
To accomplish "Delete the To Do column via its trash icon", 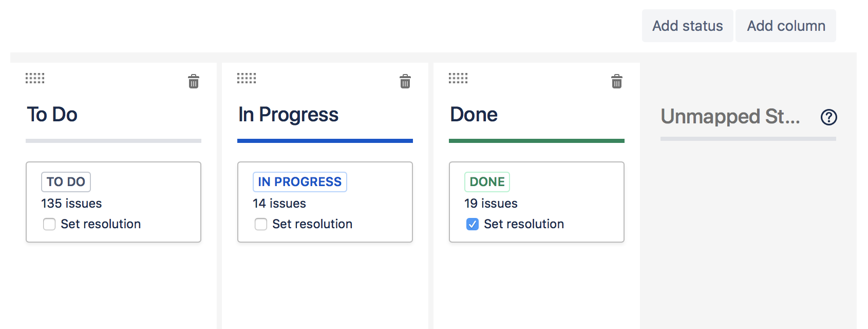I will pos(193,82).
